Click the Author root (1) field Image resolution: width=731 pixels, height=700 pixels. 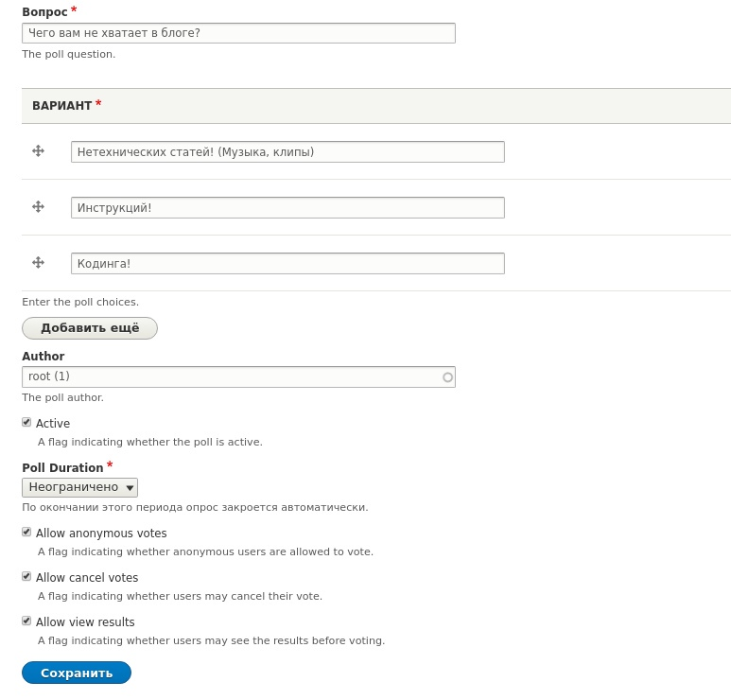pyautogui.click(x=238, y=376)
